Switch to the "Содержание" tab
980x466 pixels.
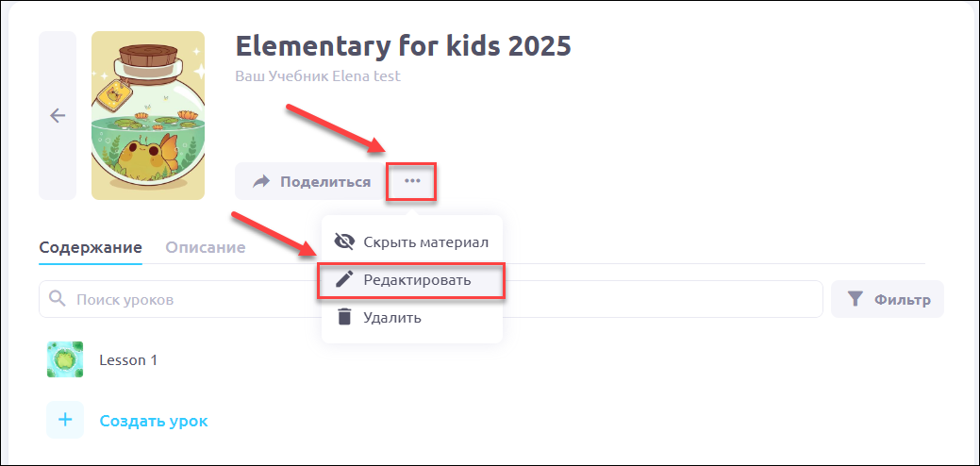[91, 247]
